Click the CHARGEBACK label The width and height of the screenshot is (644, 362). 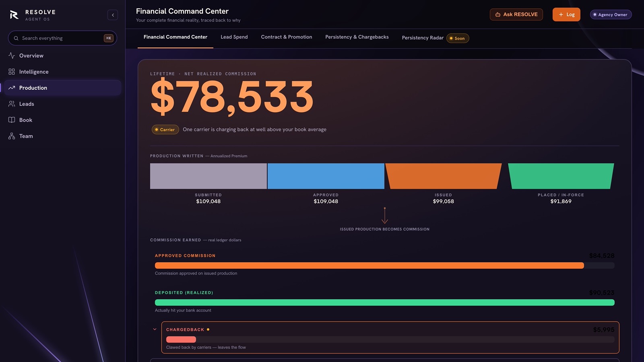[x=185, y=330]
